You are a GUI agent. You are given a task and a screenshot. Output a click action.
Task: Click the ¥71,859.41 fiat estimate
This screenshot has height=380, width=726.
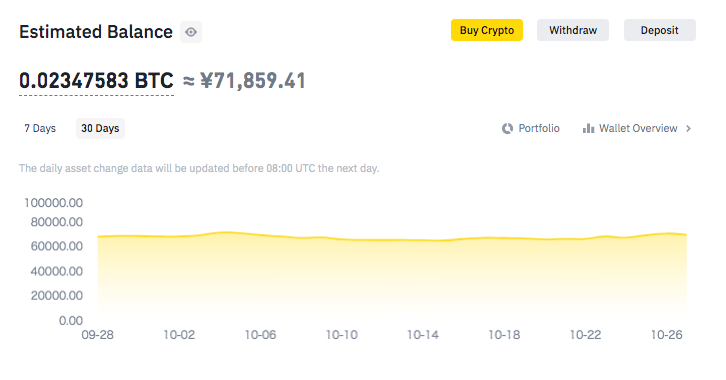point(253,81)
